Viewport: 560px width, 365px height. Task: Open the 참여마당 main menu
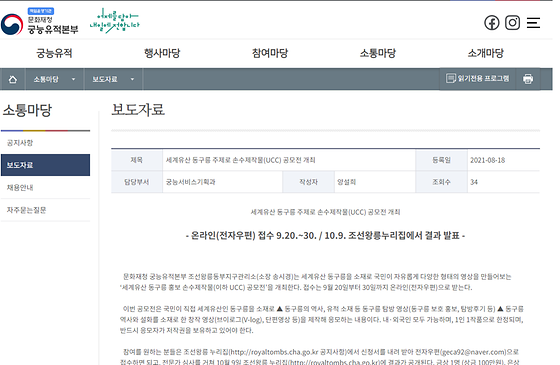click(270, 53)
